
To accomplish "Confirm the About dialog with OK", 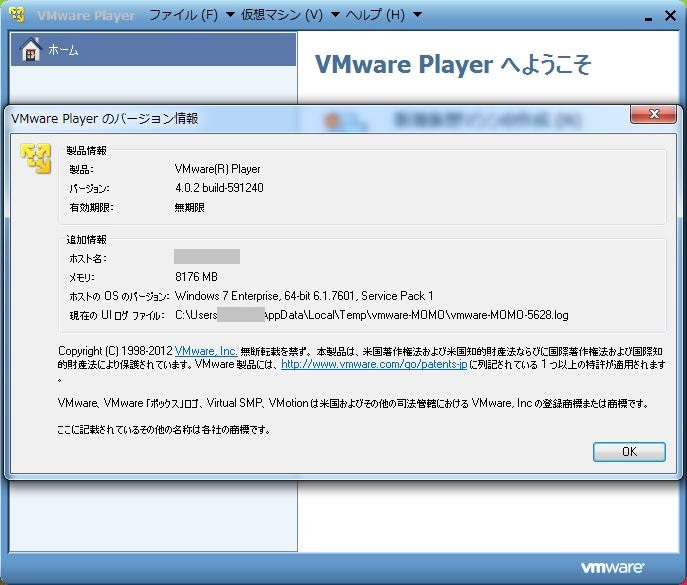I will pos(629,452).
